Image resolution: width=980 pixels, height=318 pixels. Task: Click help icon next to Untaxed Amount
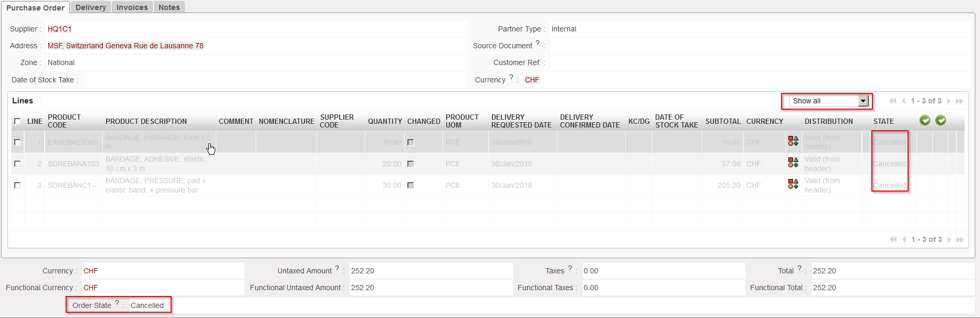coord(337,269)
